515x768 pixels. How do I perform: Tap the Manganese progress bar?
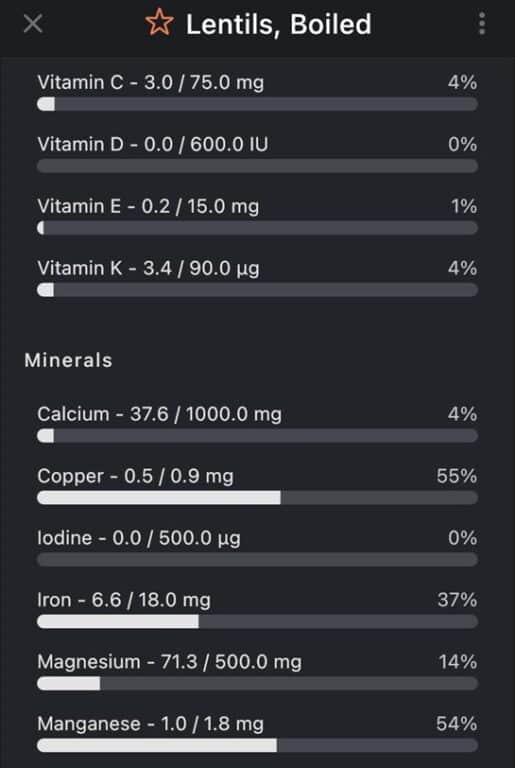tap(257, 745)
